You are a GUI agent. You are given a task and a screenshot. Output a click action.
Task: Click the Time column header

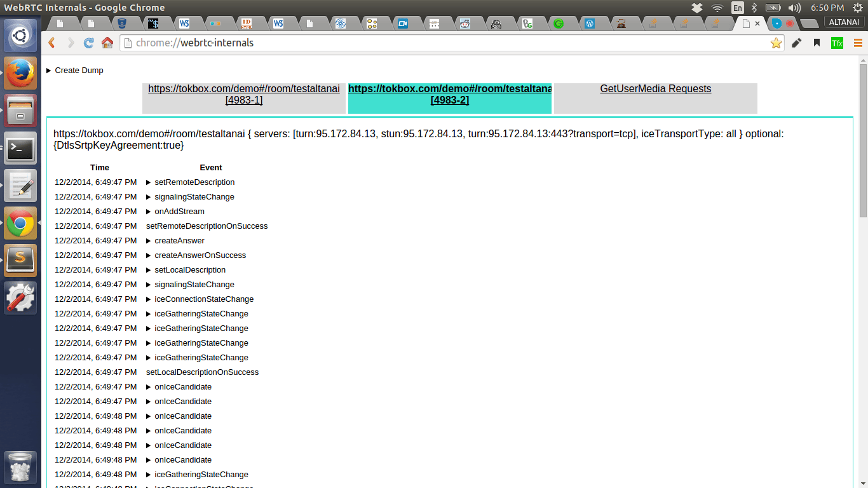[100, 168]
